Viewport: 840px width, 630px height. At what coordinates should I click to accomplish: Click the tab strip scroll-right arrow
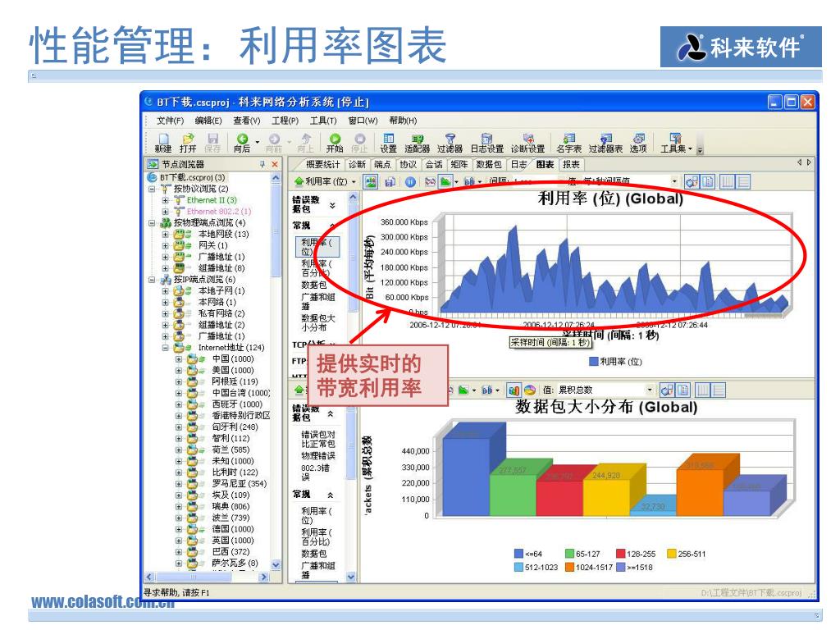[809, 162]
